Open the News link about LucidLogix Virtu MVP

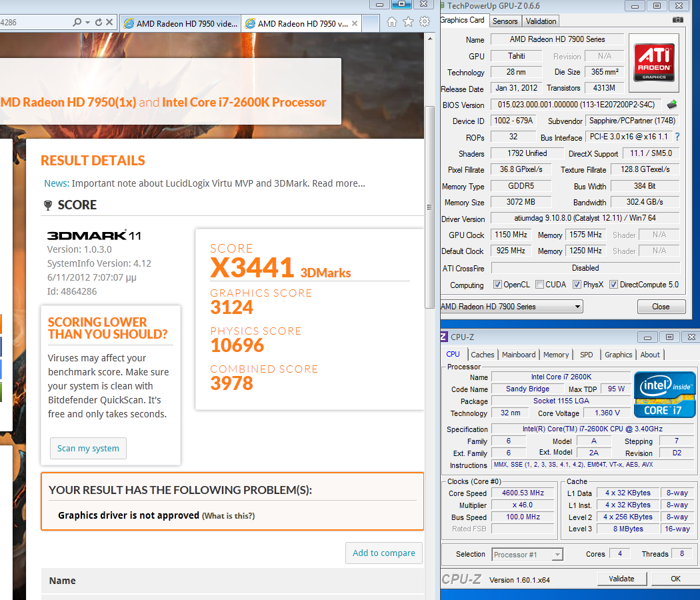coord(205,183)
